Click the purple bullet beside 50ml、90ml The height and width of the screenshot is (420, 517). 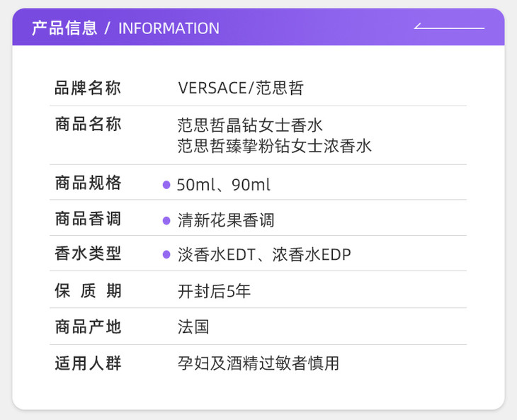click(x=166, y=185)
